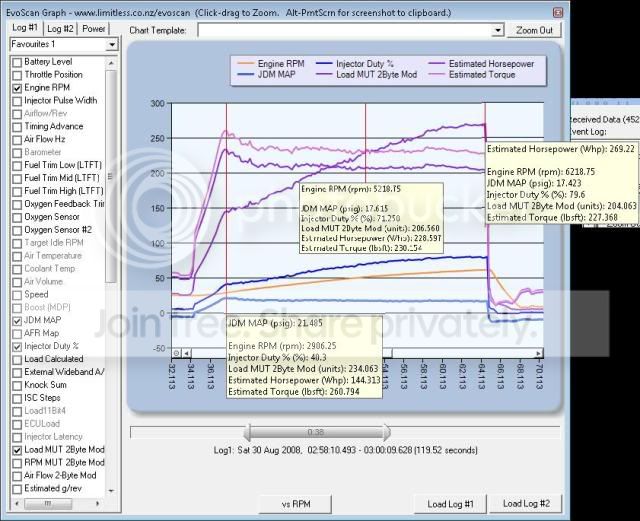Viewport: 640px width, 521px height.
Task: Click Estimated Torque legend entry
Action: click(472, 75)
